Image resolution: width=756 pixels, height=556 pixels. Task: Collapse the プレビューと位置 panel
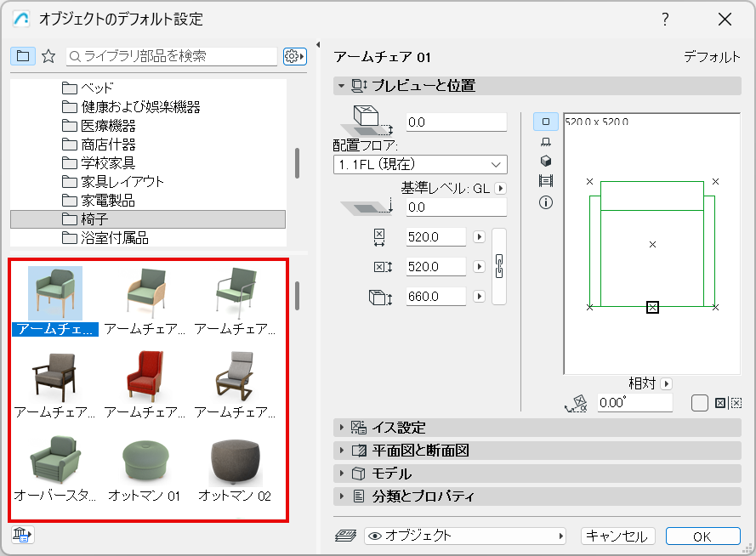[x=341, y=86]
